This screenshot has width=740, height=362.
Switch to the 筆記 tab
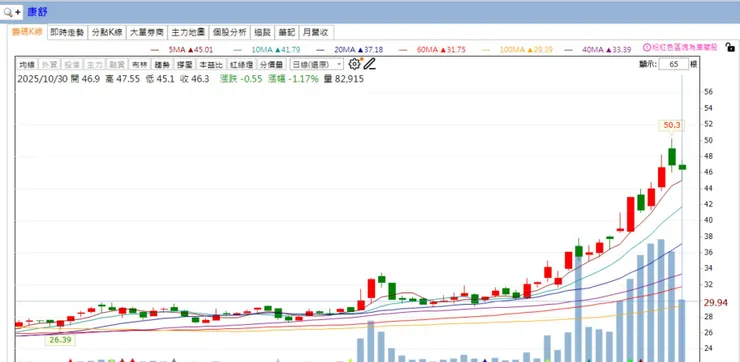(287, 33)
